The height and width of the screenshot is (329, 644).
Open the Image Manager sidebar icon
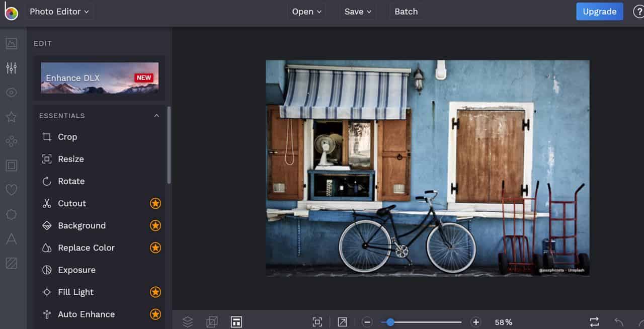click(x=12, y=43)
